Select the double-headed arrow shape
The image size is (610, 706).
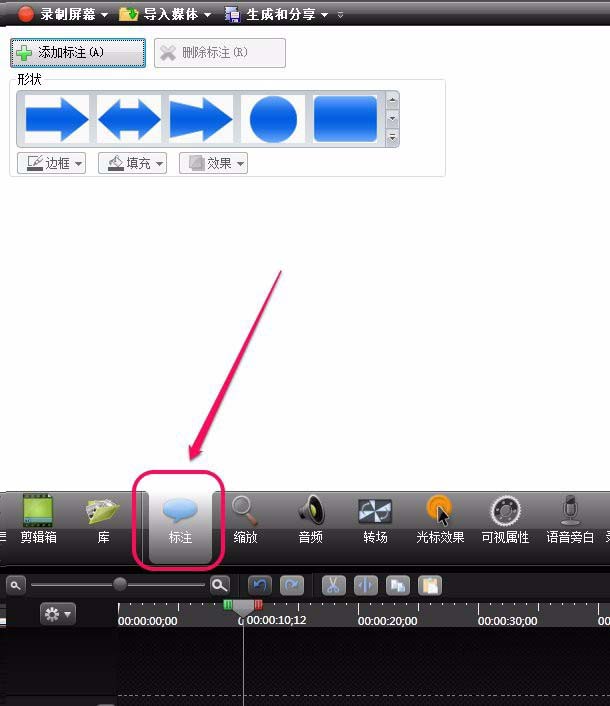coord(129,119)
